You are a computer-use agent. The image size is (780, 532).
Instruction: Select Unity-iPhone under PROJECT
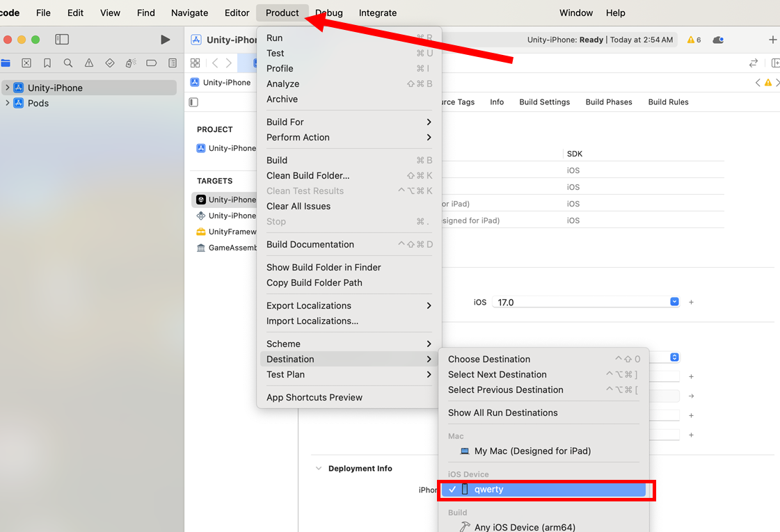pyautogui.click(x=227, y=148)
